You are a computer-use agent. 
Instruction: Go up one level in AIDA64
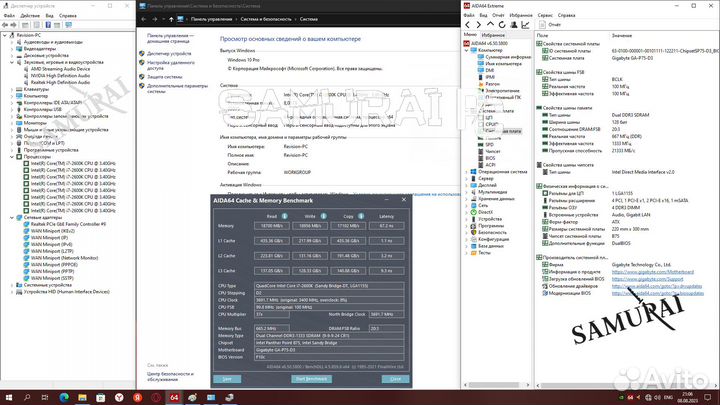(x=490, y=24)
